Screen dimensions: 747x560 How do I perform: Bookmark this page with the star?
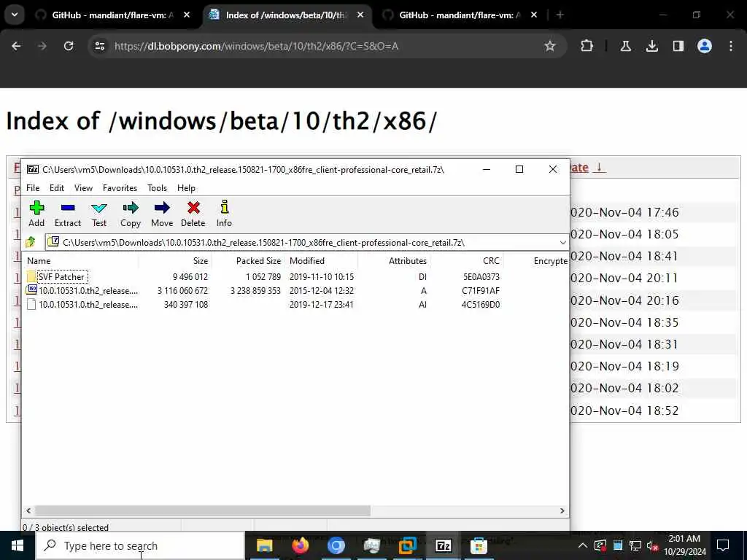click(x=550, y=46)
